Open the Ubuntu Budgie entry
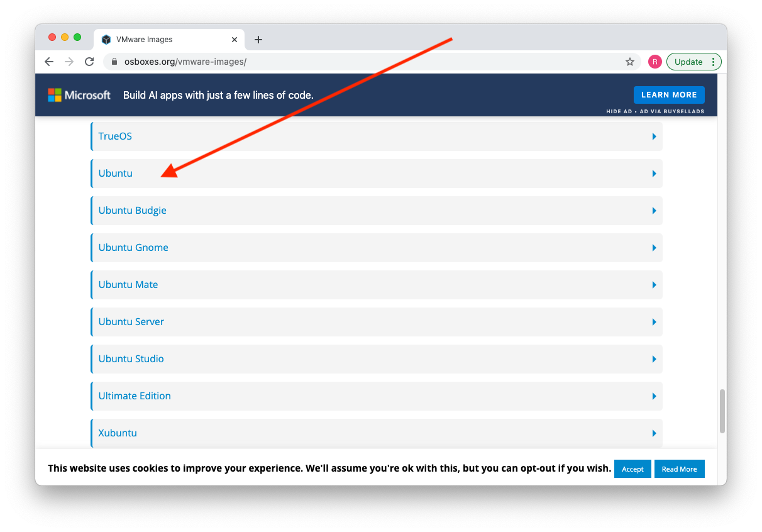This screenshot has width=762, height=532. [x=133, y=211]
